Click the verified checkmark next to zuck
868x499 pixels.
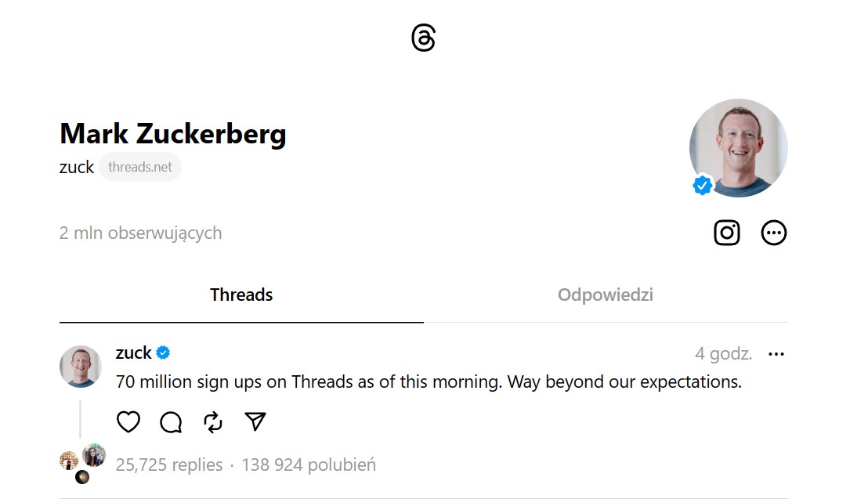(163, 353)
